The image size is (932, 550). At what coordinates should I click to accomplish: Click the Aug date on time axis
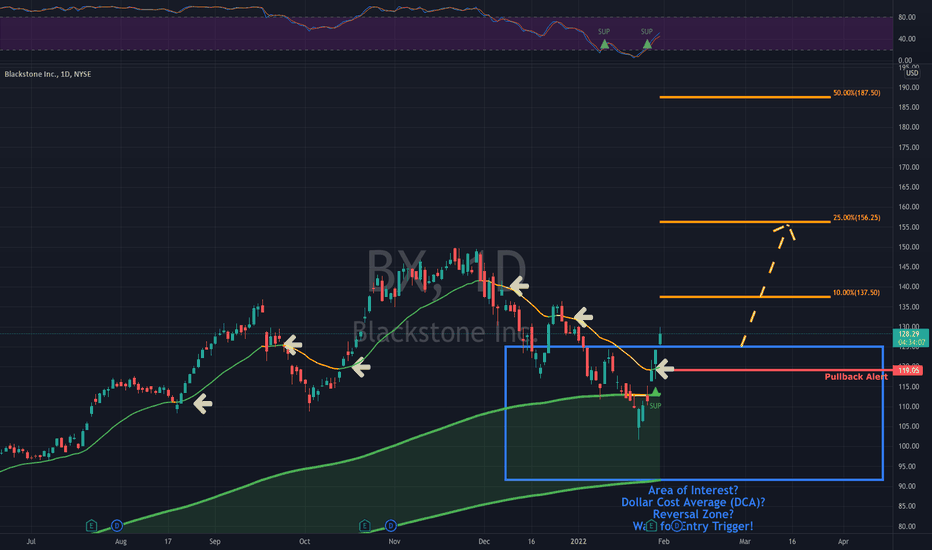[121, 542]
